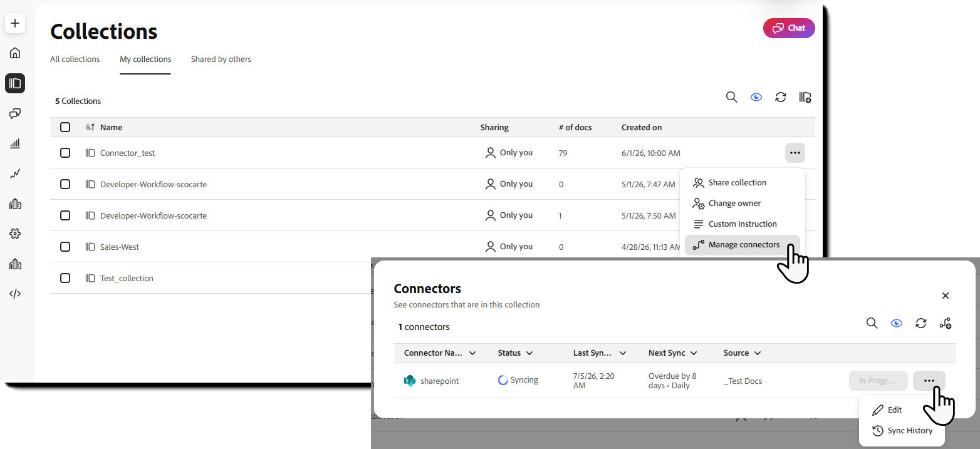Tick the checkbox for Sales-West
This screenshot has height=449, width=980.
click(x=65, y=247)
